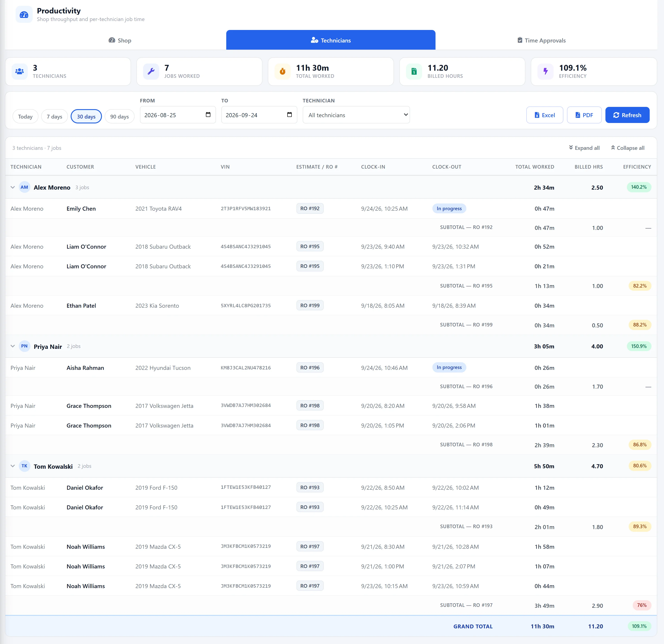
Task: Open RO #195 with 9:40 AM clock-in
Action: [310, 247]
